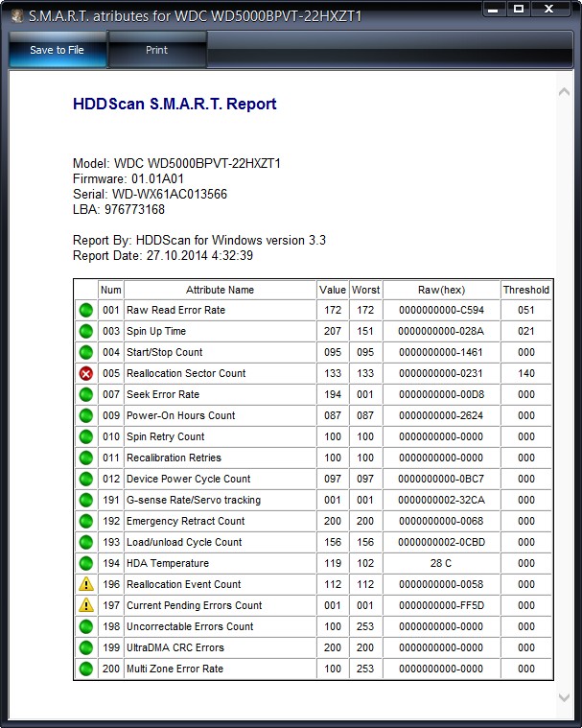Click the green indicator next to UltraDMA CRC Errors
582x728 pixels.
(x=86, y=647)
